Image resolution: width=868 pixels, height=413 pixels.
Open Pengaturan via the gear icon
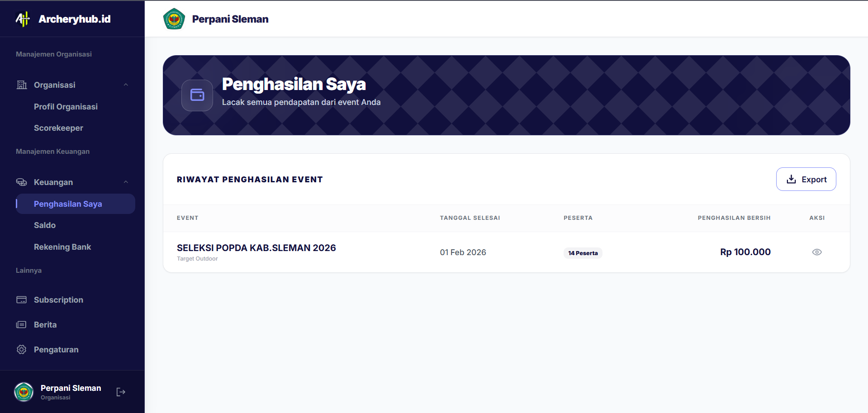pos(21,349)
